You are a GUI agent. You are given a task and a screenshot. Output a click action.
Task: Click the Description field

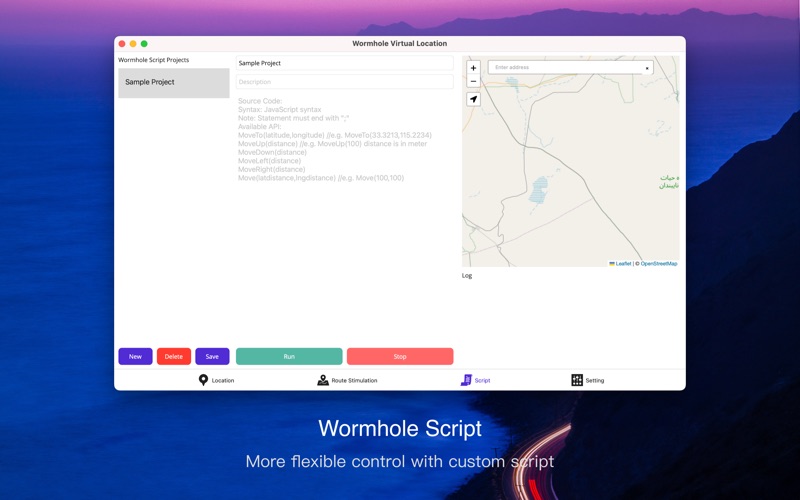tap(344, 82)
